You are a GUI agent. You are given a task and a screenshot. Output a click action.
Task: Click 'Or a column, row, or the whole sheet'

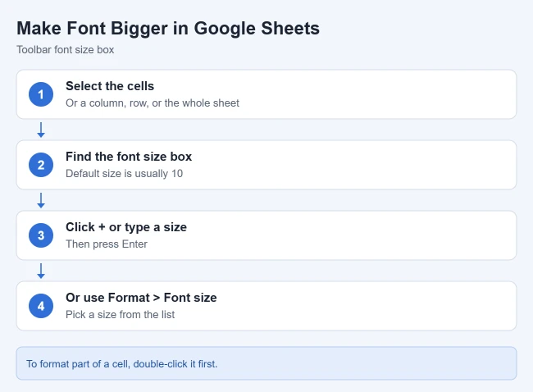point(153,103)
